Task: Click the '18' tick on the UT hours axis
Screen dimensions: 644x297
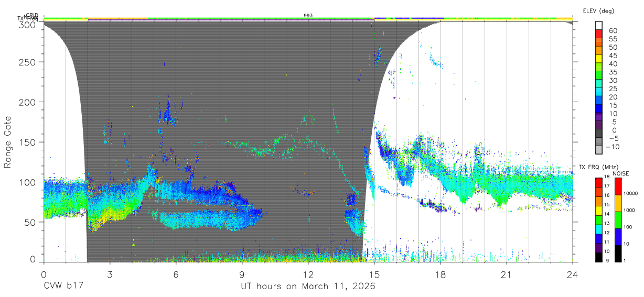Action: click(x=441, y=274)
